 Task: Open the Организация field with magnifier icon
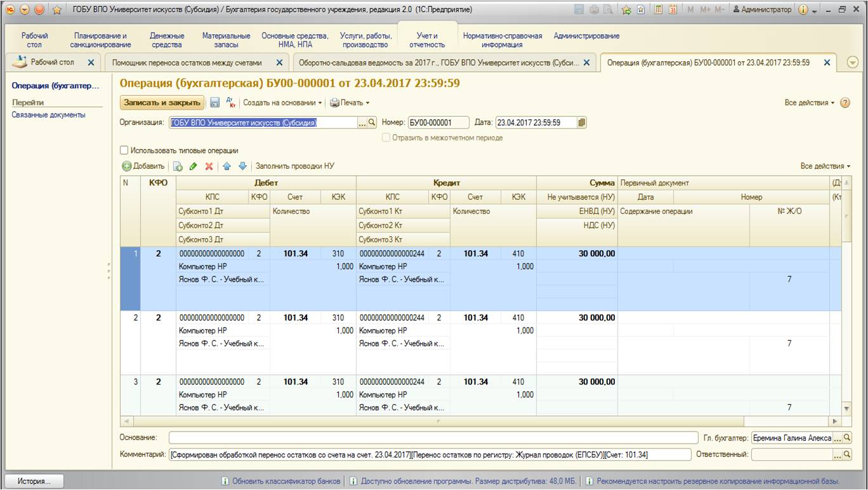point(372,122)
